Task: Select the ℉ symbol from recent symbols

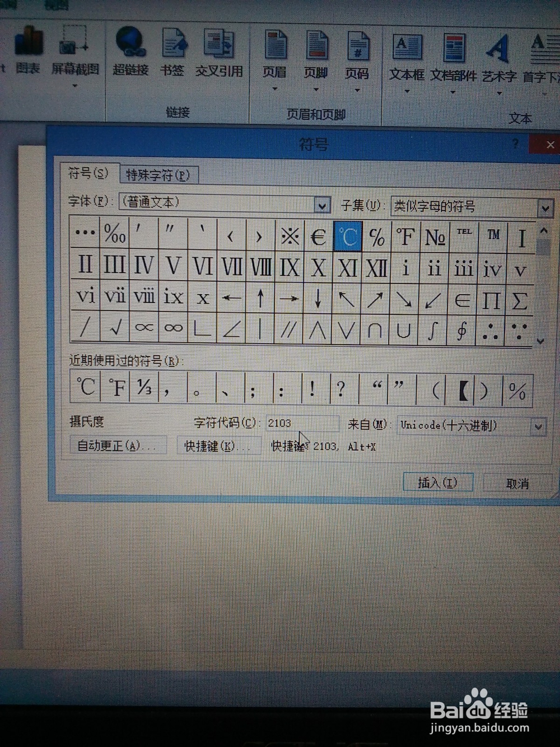Action: [x=115, y=387]
